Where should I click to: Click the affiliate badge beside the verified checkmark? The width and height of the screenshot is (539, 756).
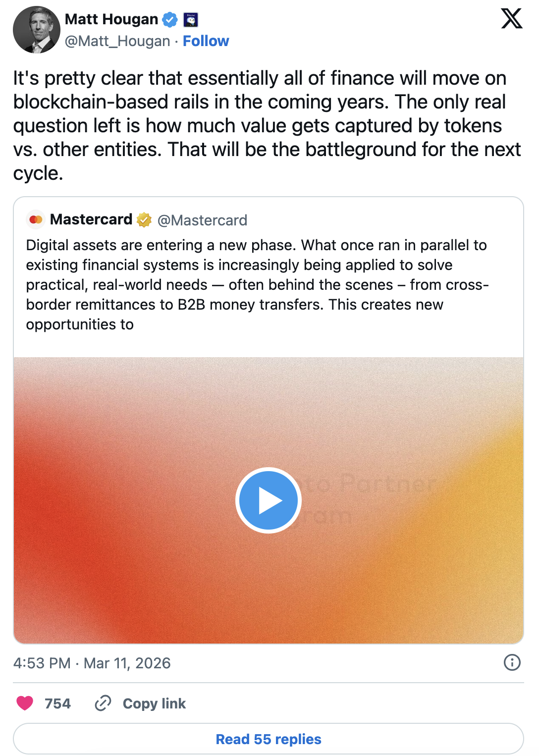[191, 19]
